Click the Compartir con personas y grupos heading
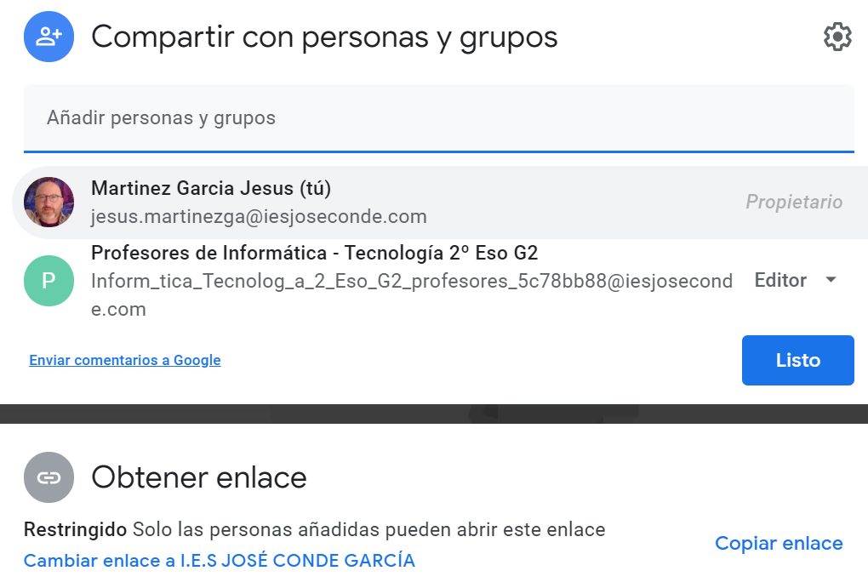The image size is (868, 588). [325, 36]
